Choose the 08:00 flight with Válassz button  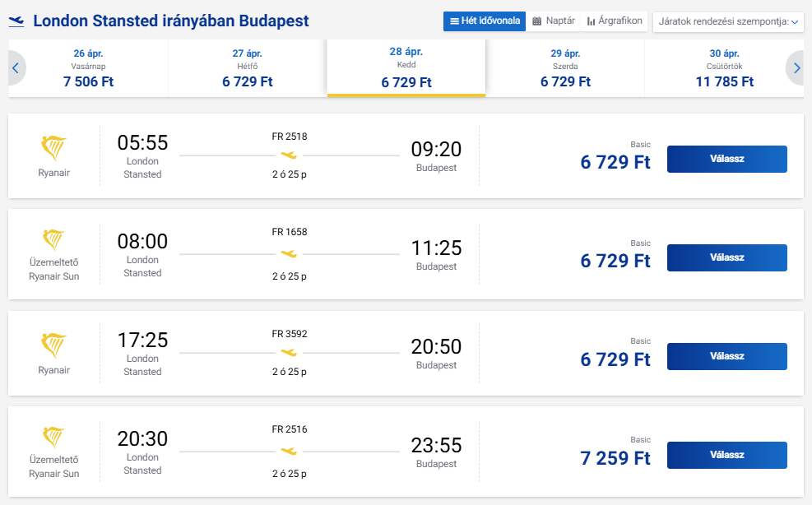(x=726, y=257)
